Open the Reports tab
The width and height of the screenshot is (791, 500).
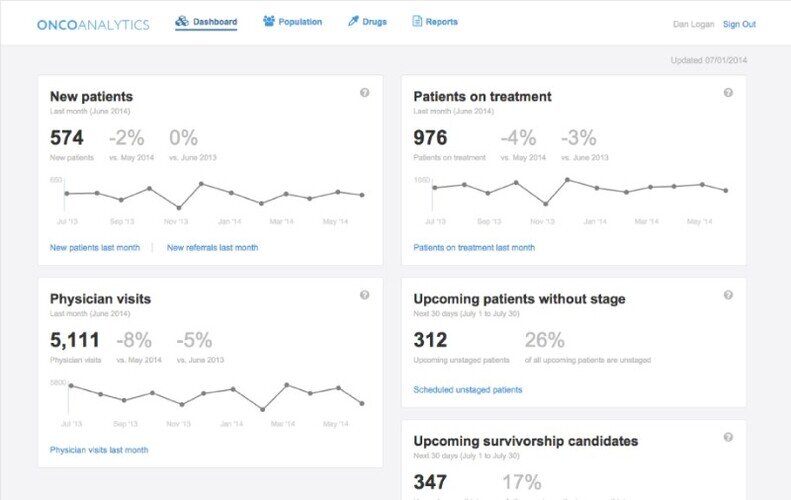tap(441, 22)
